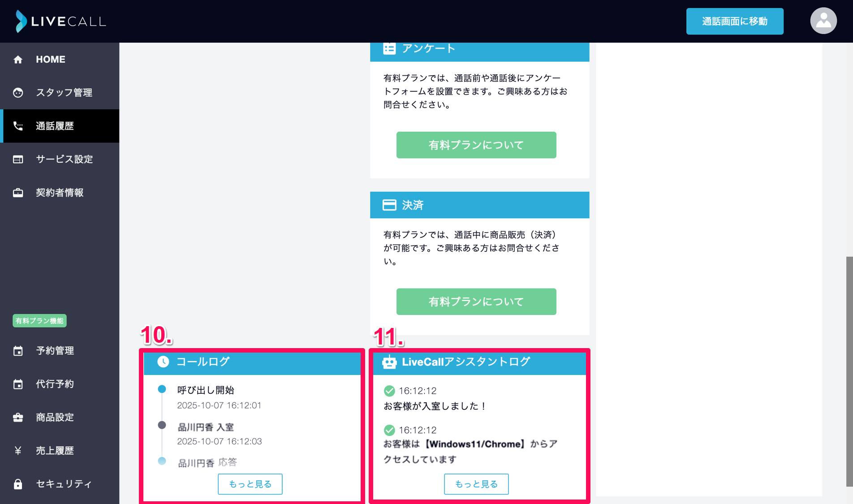Click the 商品設定 toolbox icon
Viewport: 853px width, 504px height.
(x=18, y=417)
